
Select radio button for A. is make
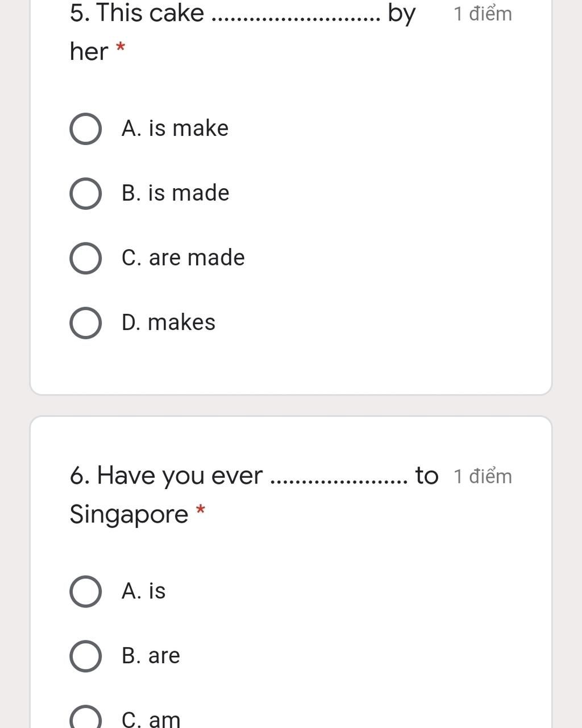(x=86, y=129)
